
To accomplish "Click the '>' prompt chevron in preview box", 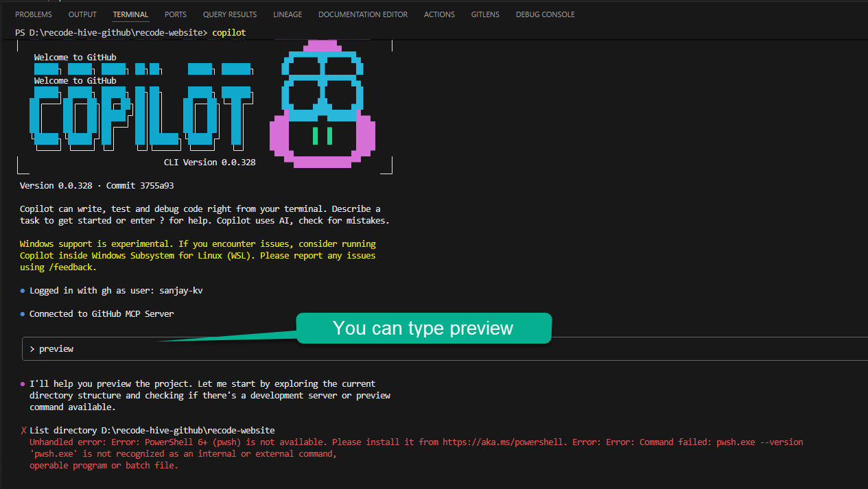I will click(32, 348).
